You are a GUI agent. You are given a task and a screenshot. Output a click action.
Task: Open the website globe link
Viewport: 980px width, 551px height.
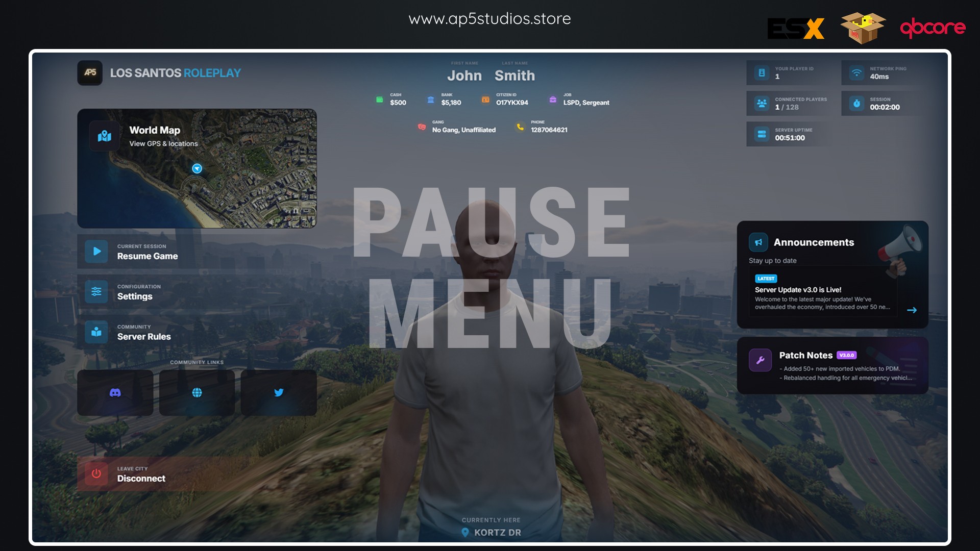pyautogui.click(x=197, y=392)
